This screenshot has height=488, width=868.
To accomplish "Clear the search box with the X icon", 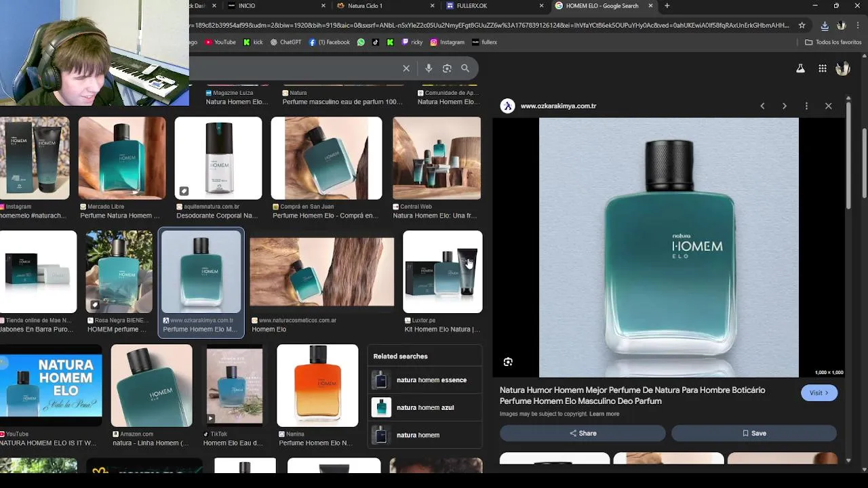I will pyautogui.click(x=406, y=68).
